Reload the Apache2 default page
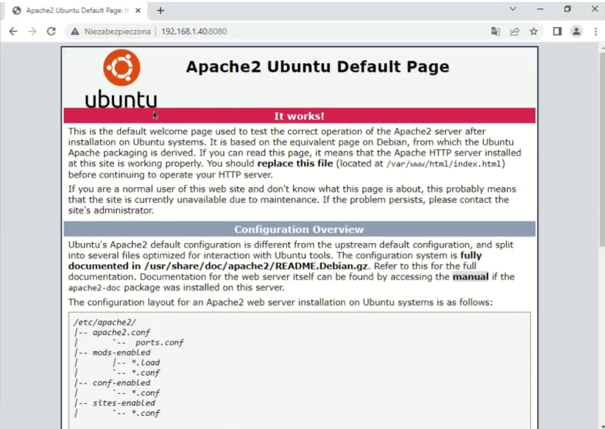 pos(51,31)
